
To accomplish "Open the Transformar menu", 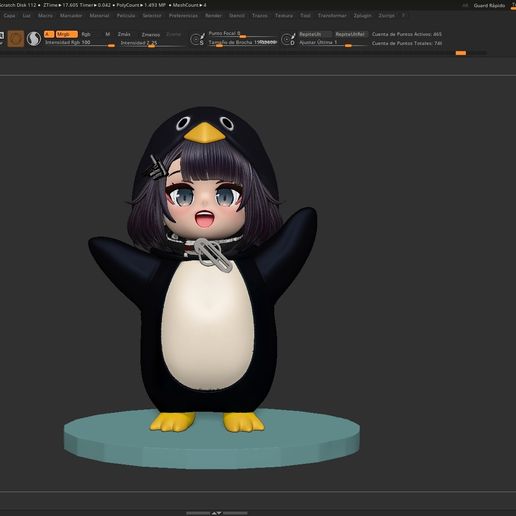I will point(332,16).
